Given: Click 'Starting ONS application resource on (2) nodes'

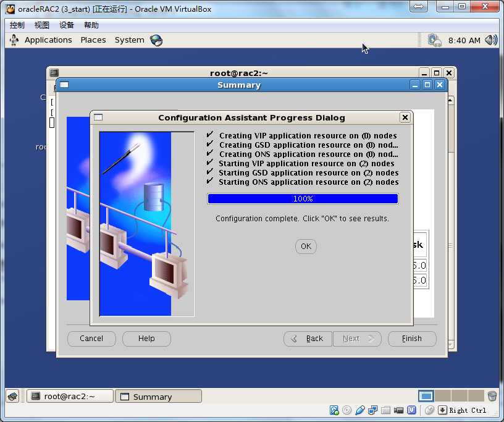Looking at the screenshot, I should click(x=309, y=182).
